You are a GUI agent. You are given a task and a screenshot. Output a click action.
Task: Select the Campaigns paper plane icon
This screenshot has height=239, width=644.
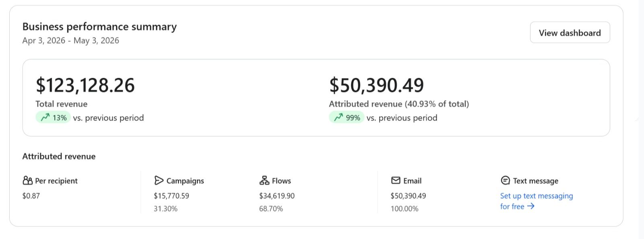[x=159, y=180]
